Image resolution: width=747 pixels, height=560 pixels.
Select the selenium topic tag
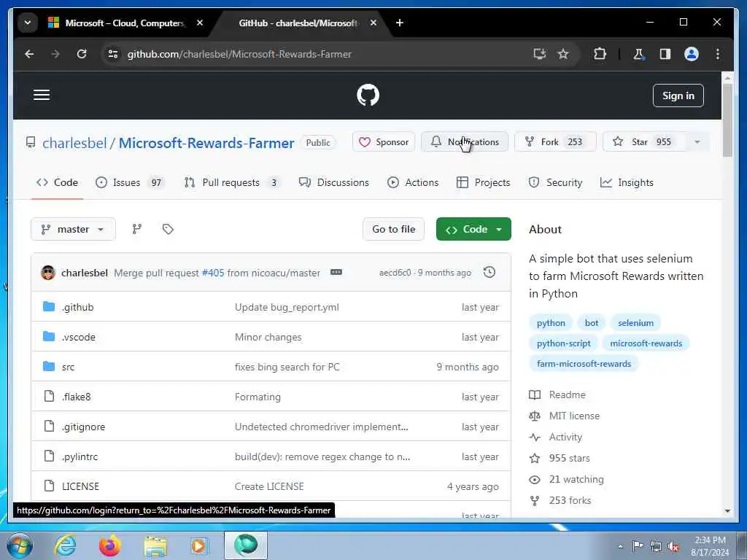coord(635,323)
